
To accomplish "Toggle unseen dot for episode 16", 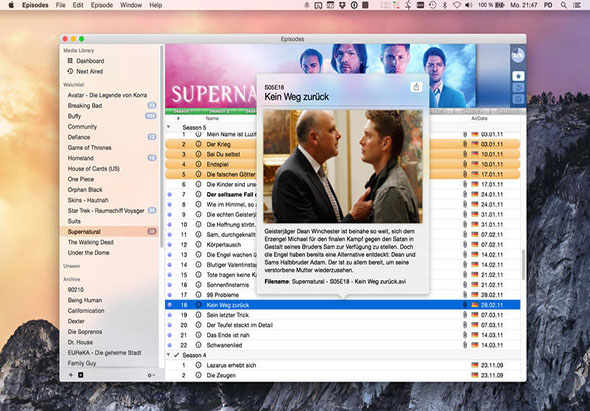I will [x=170, y=285].
